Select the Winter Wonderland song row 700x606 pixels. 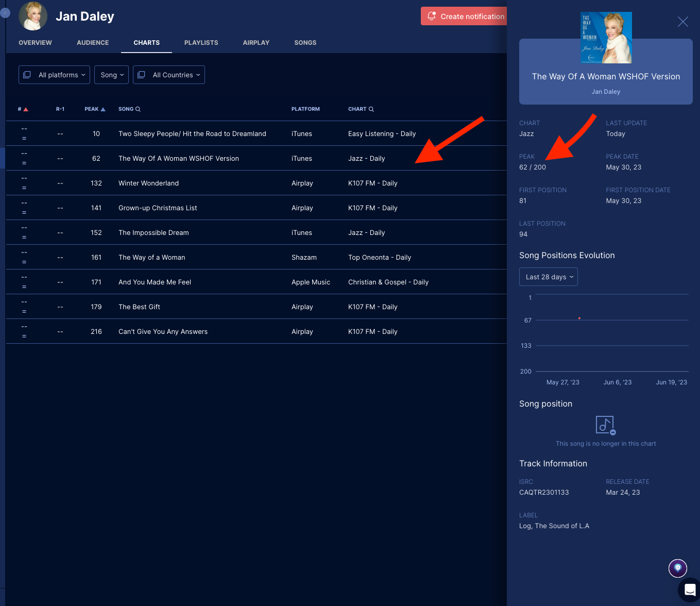pos(257,183)
